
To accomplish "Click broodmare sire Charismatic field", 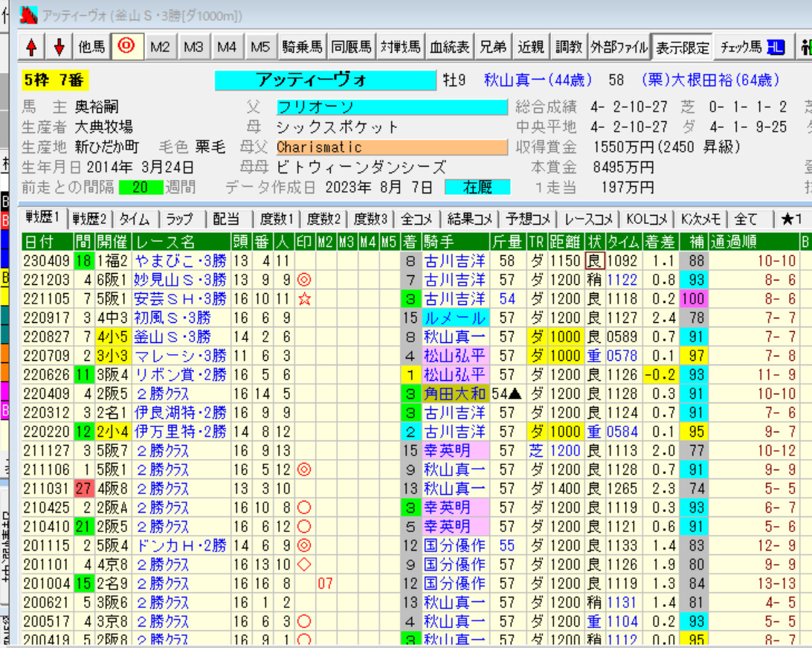I will [391, 147].
